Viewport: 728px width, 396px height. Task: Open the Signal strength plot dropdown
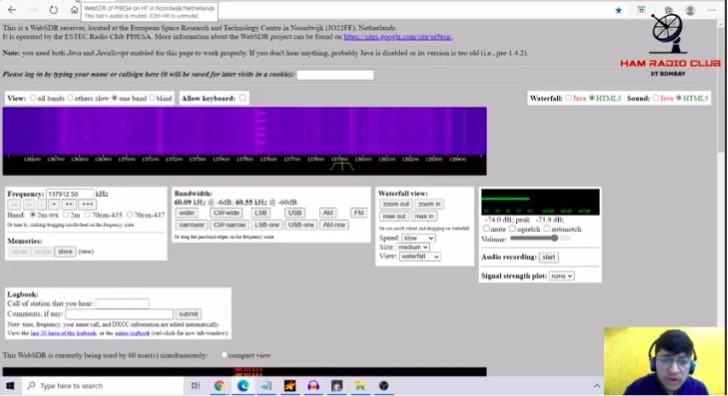point(561,276)
